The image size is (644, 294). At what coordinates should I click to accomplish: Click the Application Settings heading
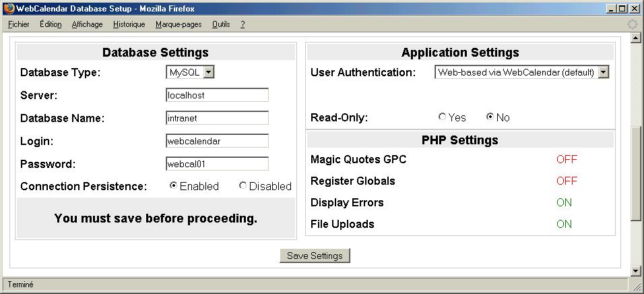coord(460,53)
